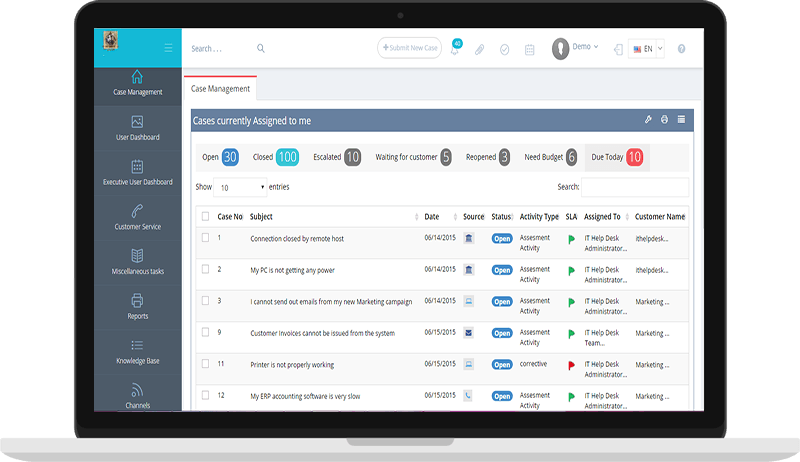Filter by Waiting for customer 5
The height and width of the screenshot is (462, 800).
(x=413, y=157)
